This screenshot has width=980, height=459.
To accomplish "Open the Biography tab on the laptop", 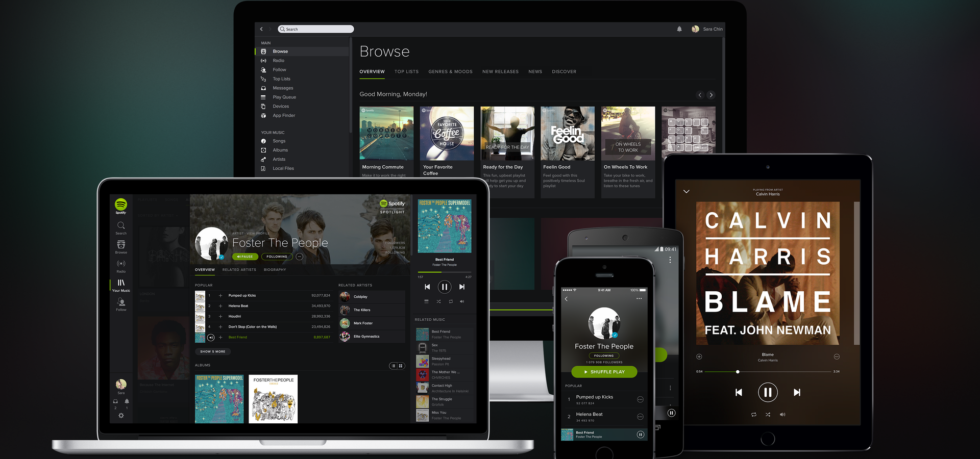I will pyautogui.click(x=275, y=270).
